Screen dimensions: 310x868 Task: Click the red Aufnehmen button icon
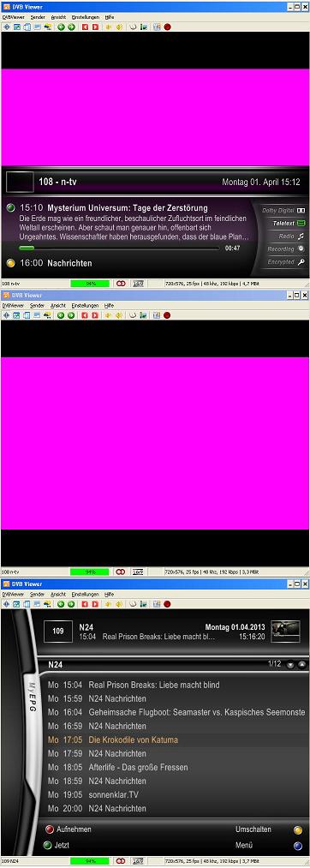pos(50,829)
